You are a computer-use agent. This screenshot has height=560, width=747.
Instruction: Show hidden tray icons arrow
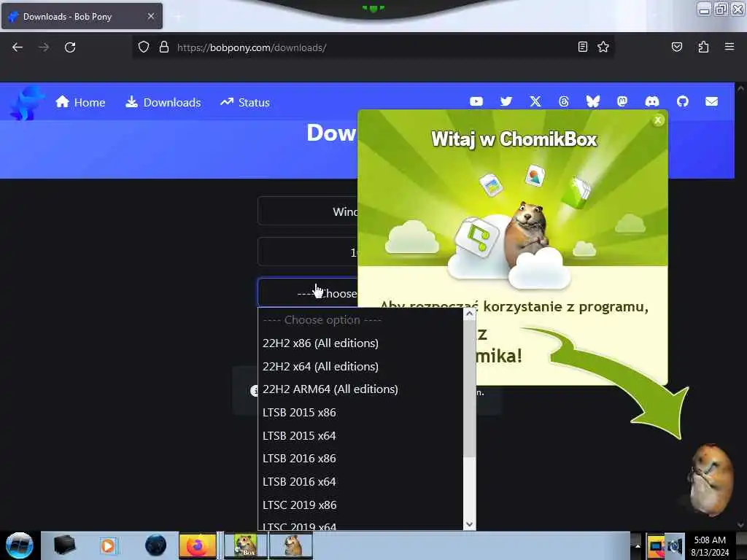click(638, 545)
